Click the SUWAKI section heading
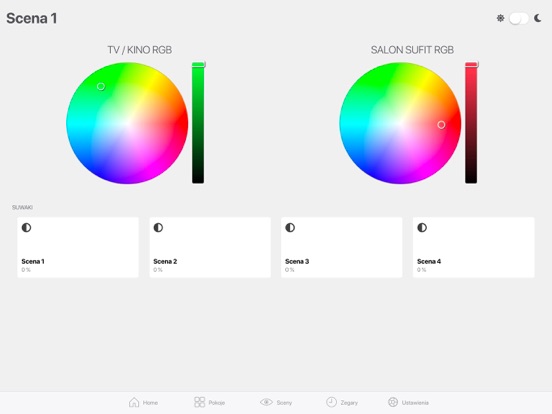The height and width of the screenshot is (414, 552). (22, 207)
